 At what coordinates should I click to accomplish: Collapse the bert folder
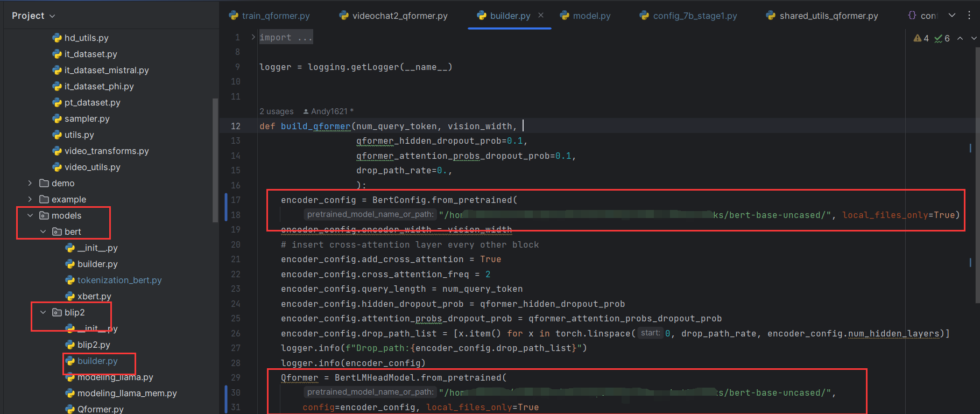pos(43,231)
